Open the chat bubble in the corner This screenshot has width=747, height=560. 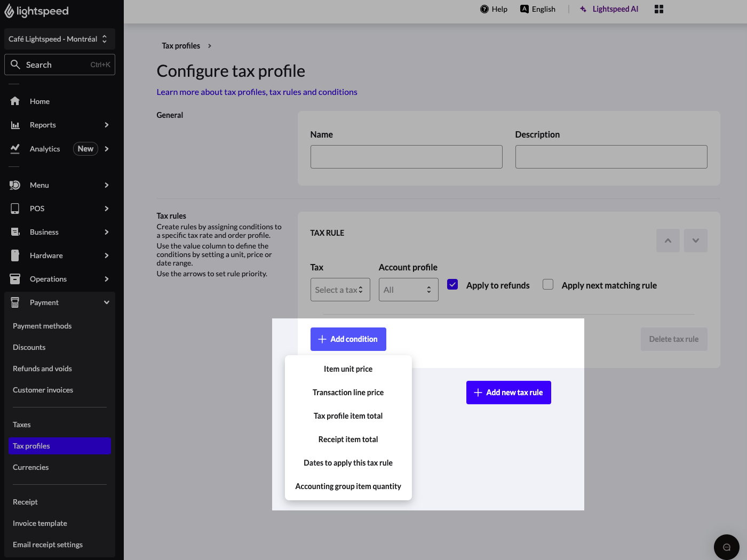726,547
